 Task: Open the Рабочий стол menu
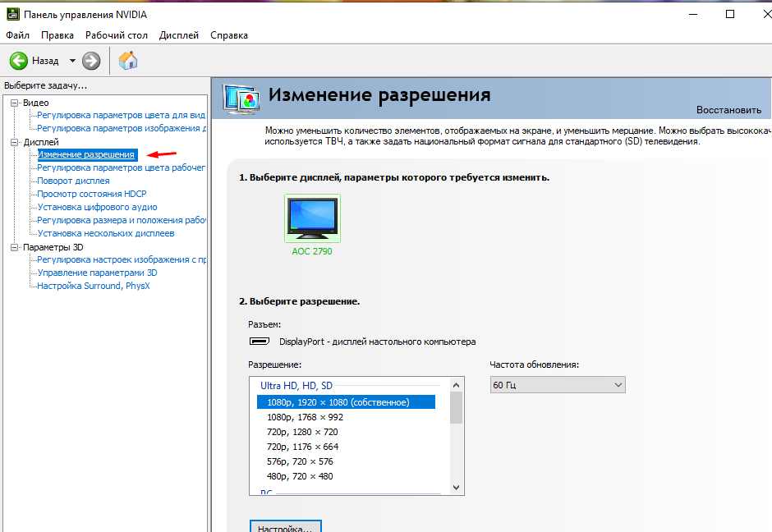coord(117,35)
